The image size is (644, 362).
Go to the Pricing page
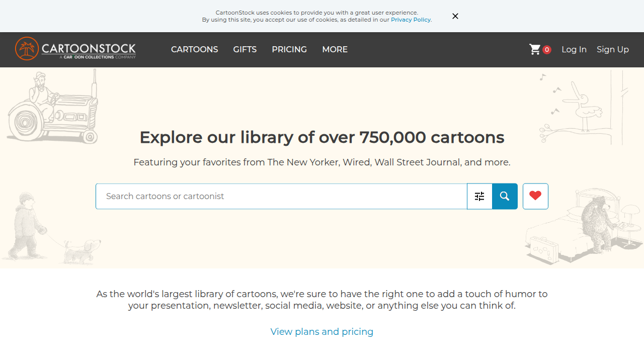tap(289, 49)
